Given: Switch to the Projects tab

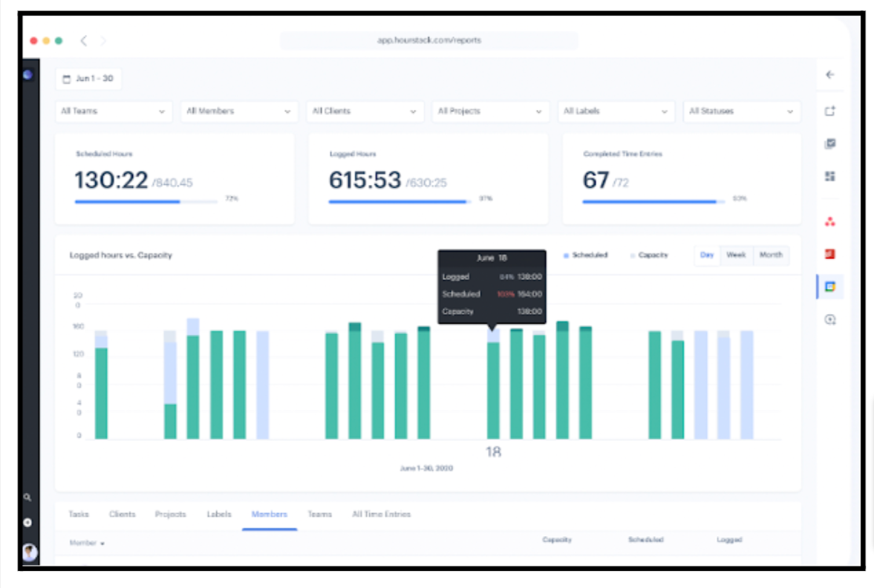Looking at the screenshot, I should click(170, 514).
